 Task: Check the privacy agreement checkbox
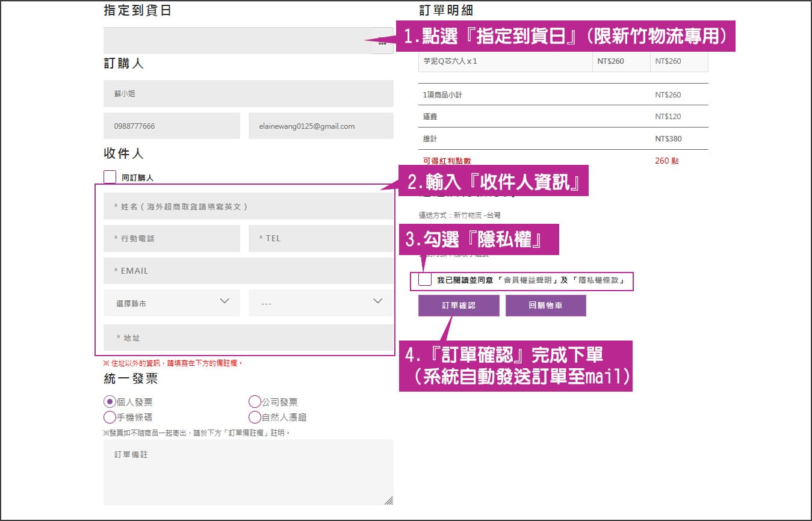click(x=425, y=280)
